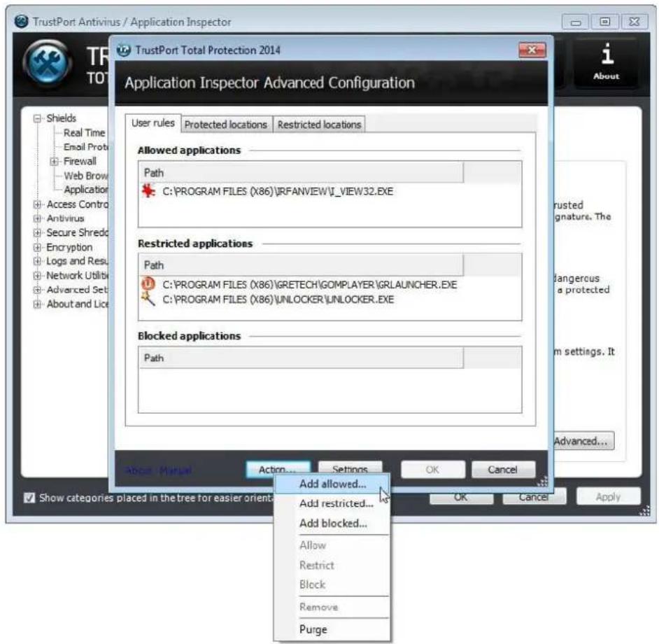Select the greyed Block menu entry
Image resolution: width=659 pixels, height=644 pixels.
point(332,584)
